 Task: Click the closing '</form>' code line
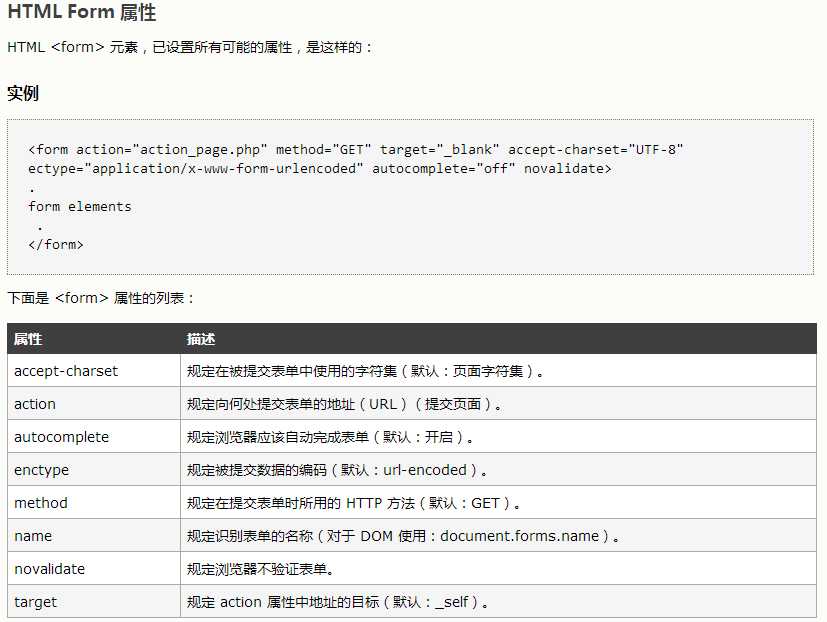tap(56, 245)
